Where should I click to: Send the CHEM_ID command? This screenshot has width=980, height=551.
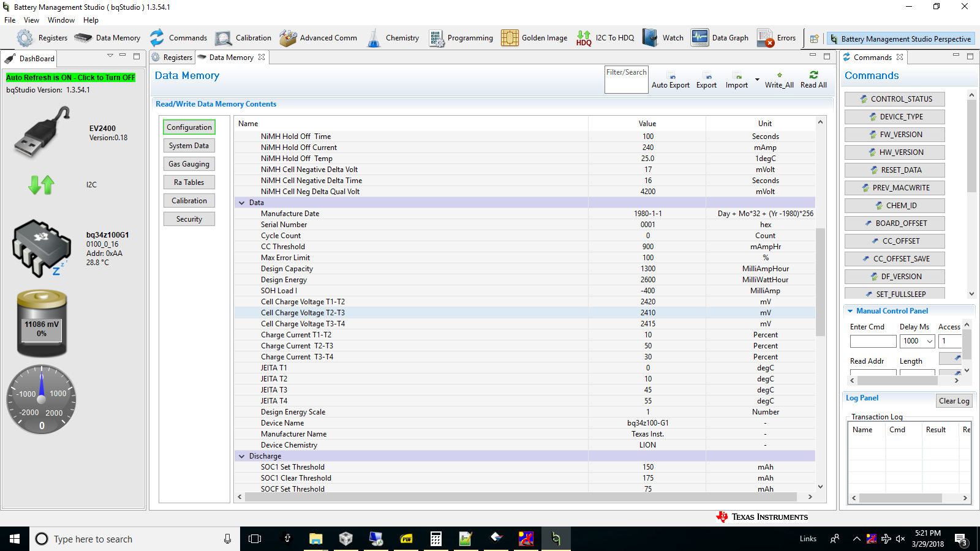[x=895, y=206]
